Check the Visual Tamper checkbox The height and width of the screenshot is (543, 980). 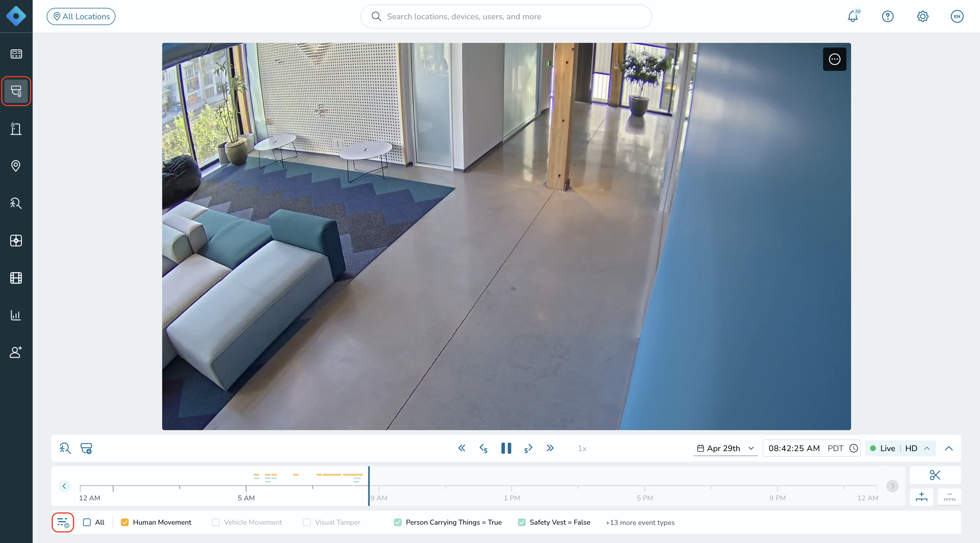[x=307, y=523]
